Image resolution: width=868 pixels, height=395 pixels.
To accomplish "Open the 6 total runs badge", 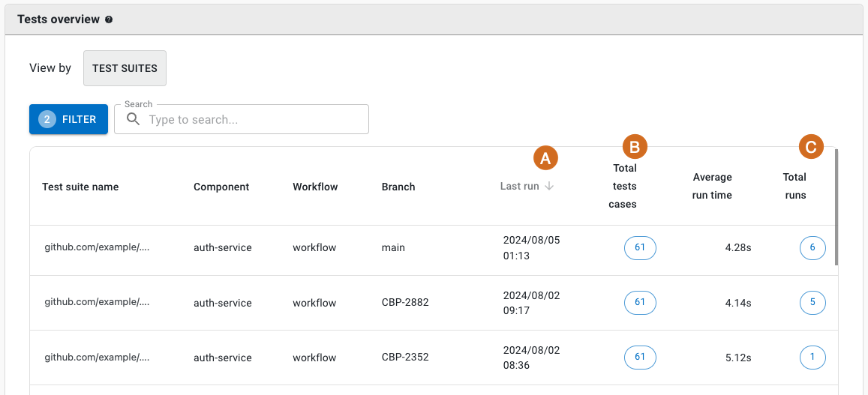I will tap(812, 248).
